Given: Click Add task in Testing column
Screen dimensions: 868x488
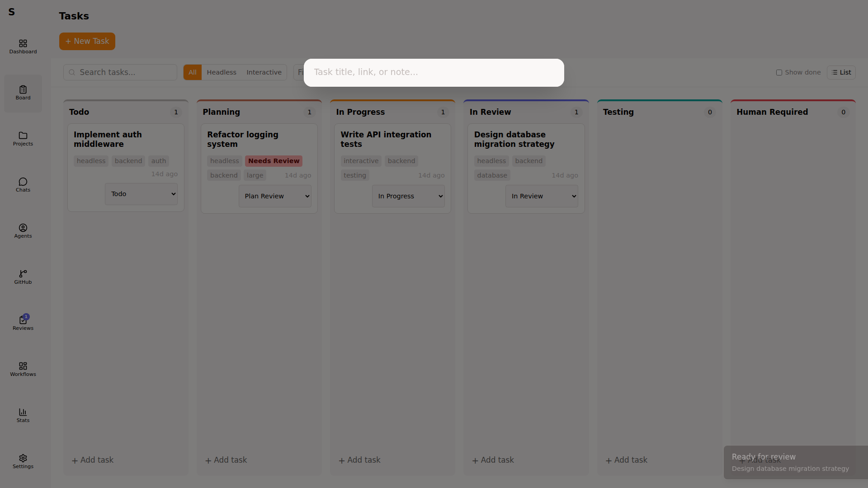Looking at the screenshot, I should pos(626,460).
